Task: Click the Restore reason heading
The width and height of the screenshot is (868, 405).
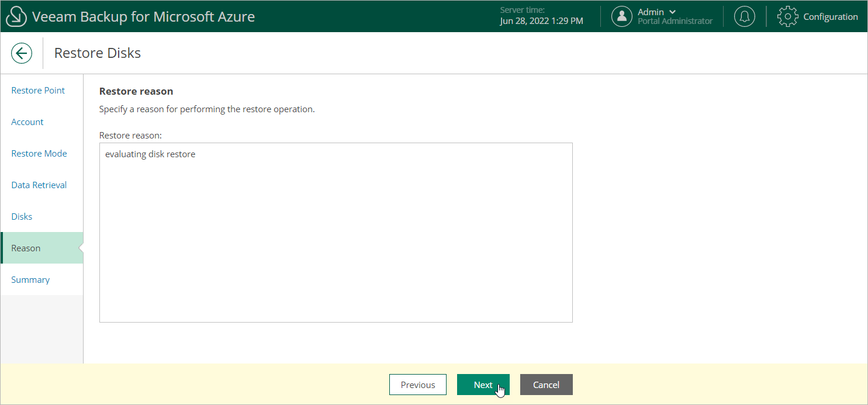Action: tap(136, 91)
